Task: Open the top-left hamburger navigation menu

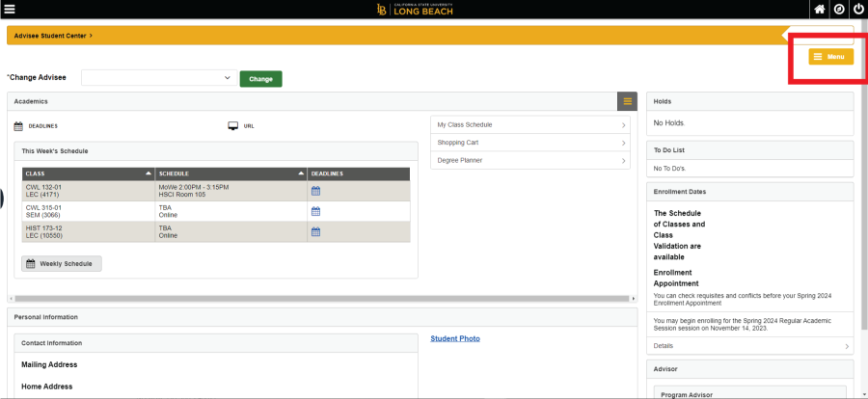Action: coord(11,10)
